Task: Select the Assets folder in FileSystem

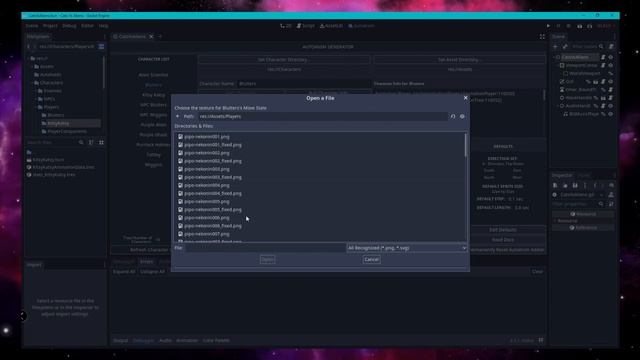Action: tap(47, 67)
